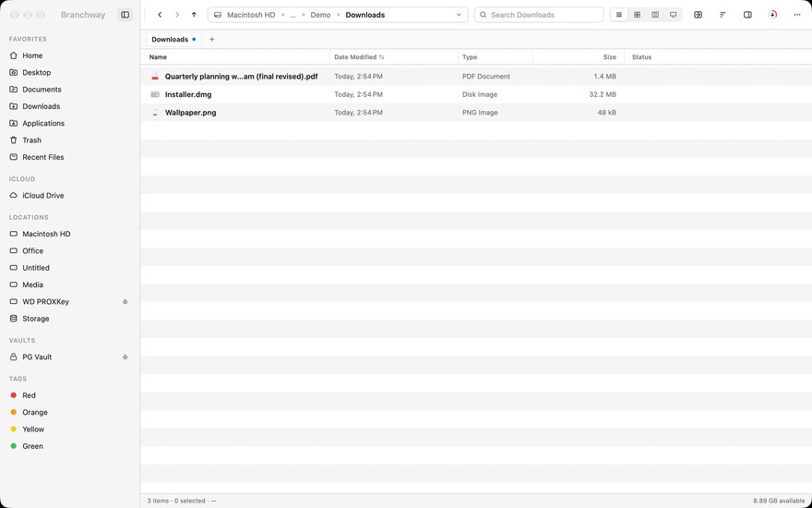Screen dimensions: 812x508
Task: Go up to enclosing folder
Action: 194,15
